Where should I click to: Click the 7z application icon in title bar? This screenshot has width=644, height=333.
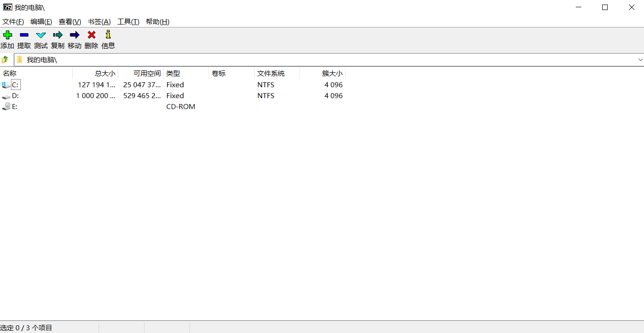pyautogui.click(x=7, y=7)
